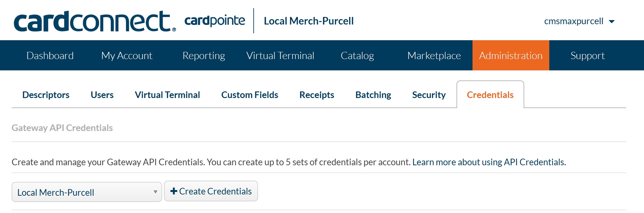644x213 pixels.
Task: Go to the Marketplace section
Action: 434,56
